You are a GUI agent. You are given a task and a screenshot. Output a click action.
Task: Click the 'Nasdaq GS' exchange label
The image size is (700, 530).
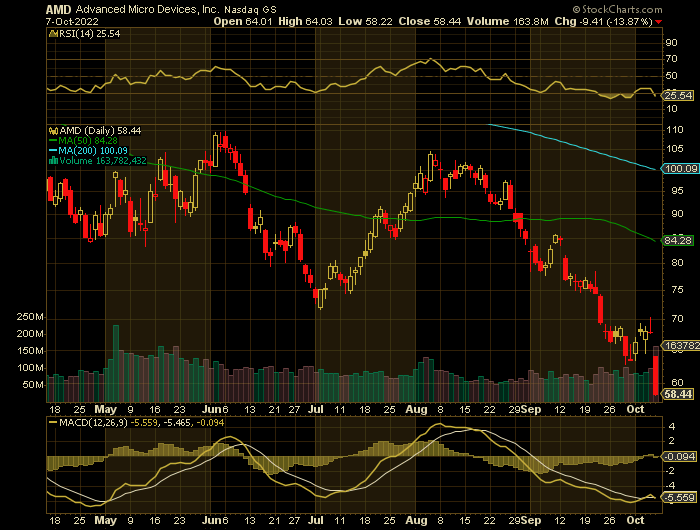pyautogui.click(x=250, y=9)
